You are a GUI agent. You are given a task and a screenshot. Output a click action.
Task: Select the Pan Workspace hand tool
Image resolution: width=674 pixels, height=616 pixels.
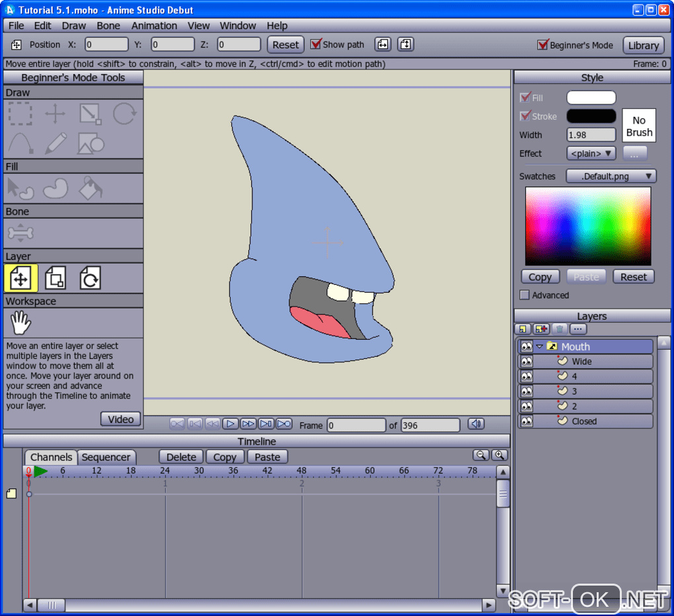coord(20,323)
